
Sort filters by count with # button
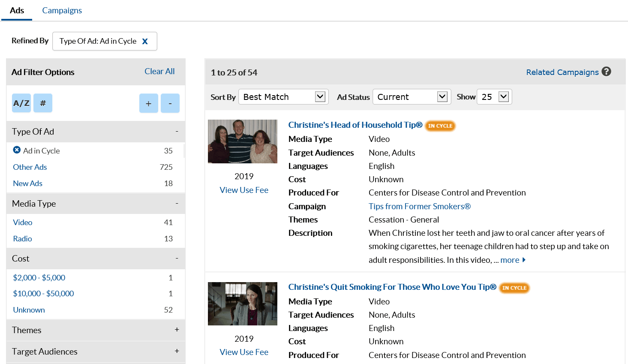point(43,103)
